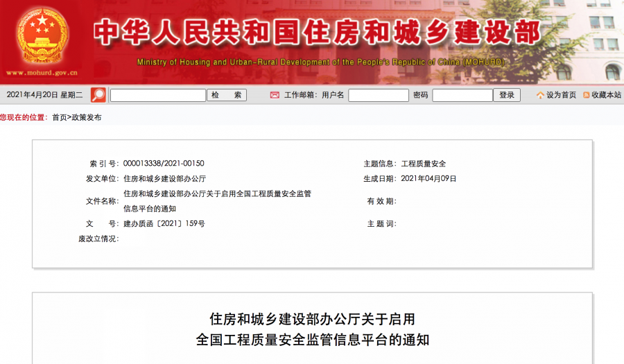This screenshot has height=364, width=624.
Task: Click the 工作邮箱 label
Action: [x=300, y=95]
